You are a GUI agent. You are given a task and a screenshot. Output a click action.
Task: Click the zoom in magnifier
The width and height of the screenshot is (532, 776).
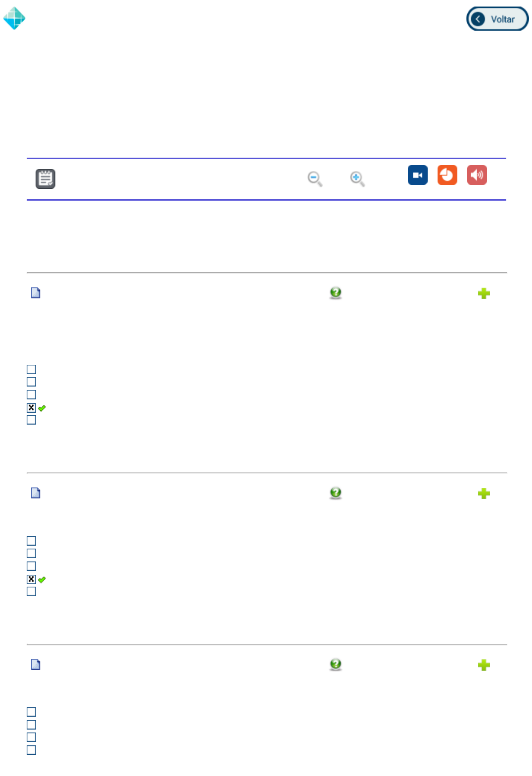[357, 178]
